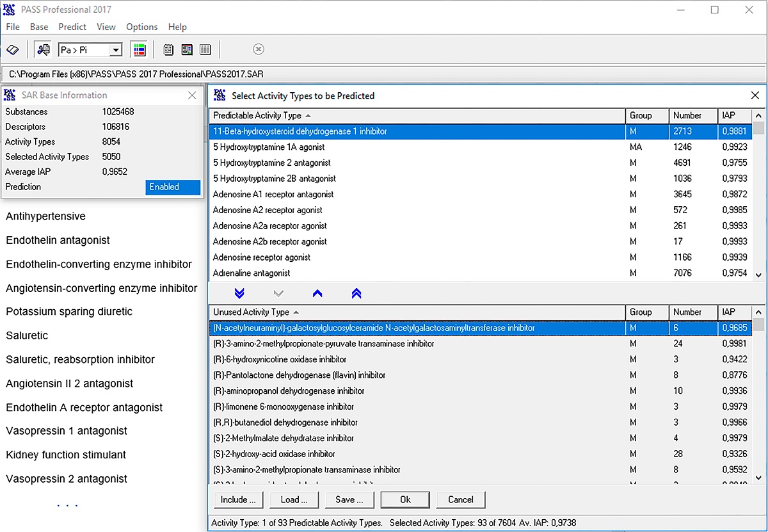The height and width of the screenshot is (532, 768).
Task: Click the gray single down arrow
Action: 278,294
